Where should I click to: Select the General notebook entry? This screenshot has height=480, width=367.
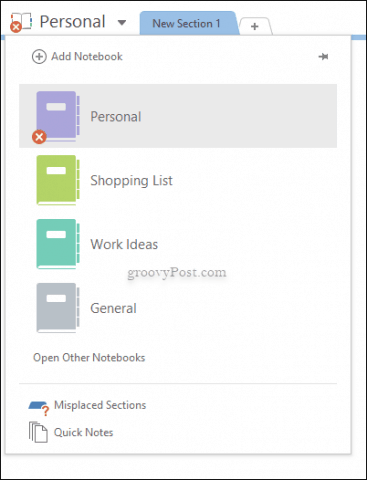pos(178,308)
